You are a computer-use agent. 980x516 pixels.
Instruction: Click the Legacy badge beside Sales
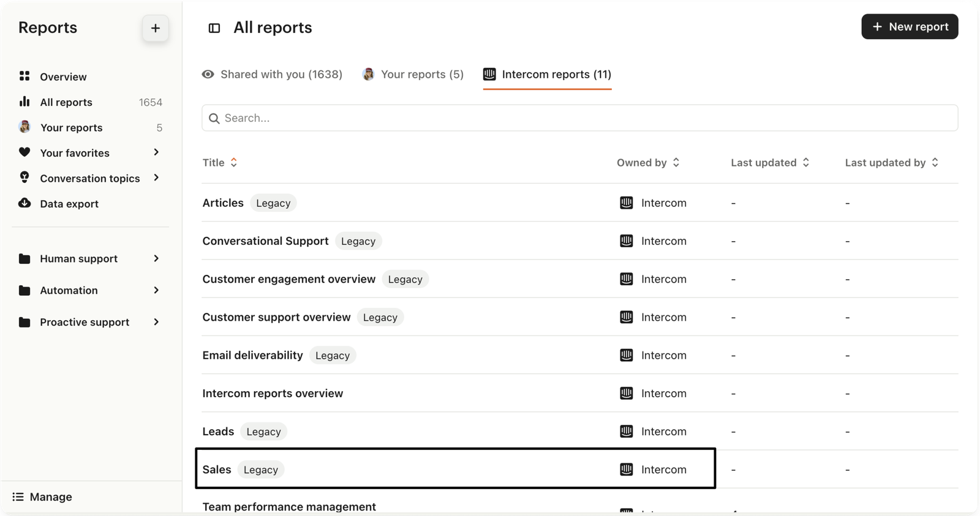(261, 469)
